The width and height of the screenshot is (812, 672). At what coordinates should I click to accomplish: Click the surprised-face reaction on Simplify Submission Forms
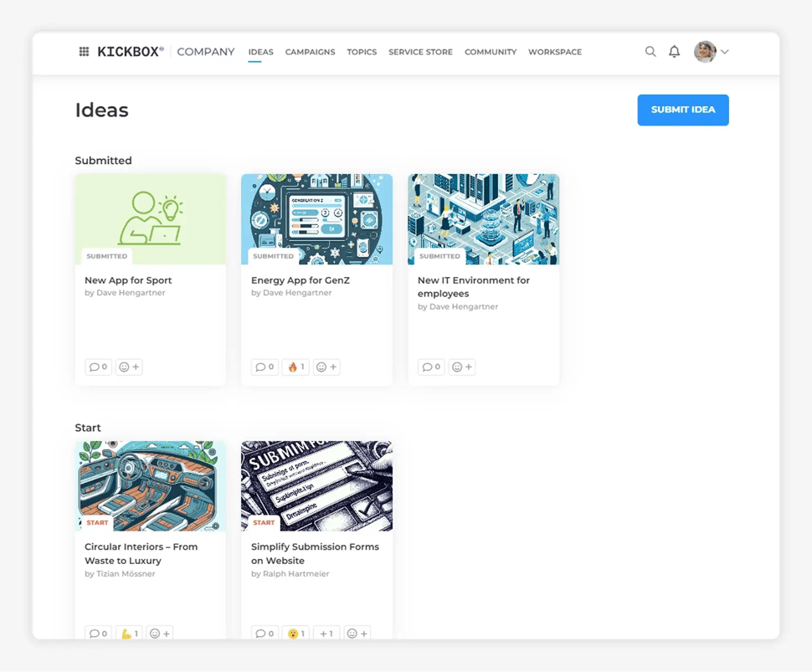(295, 634)
